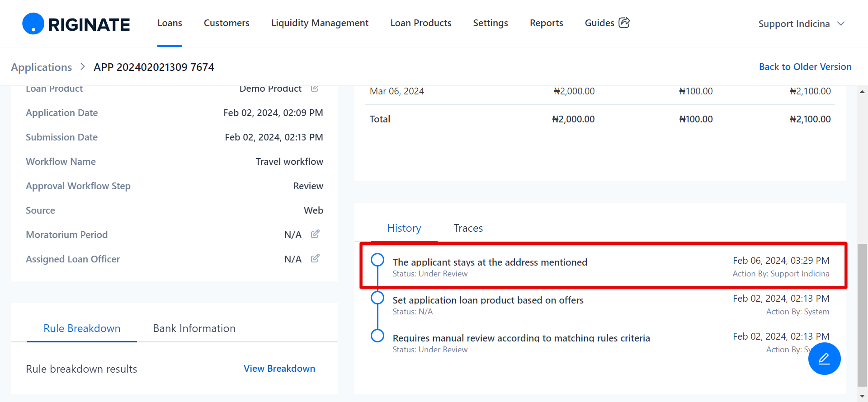The image size is (868, 402).
Task: Open the Reports menu
Action: coord(547,23)
